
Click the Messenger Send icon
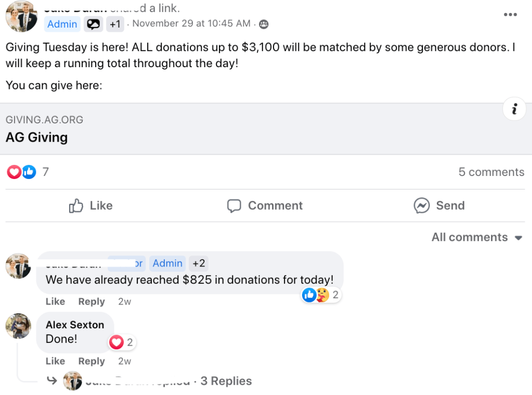point(422,206)
